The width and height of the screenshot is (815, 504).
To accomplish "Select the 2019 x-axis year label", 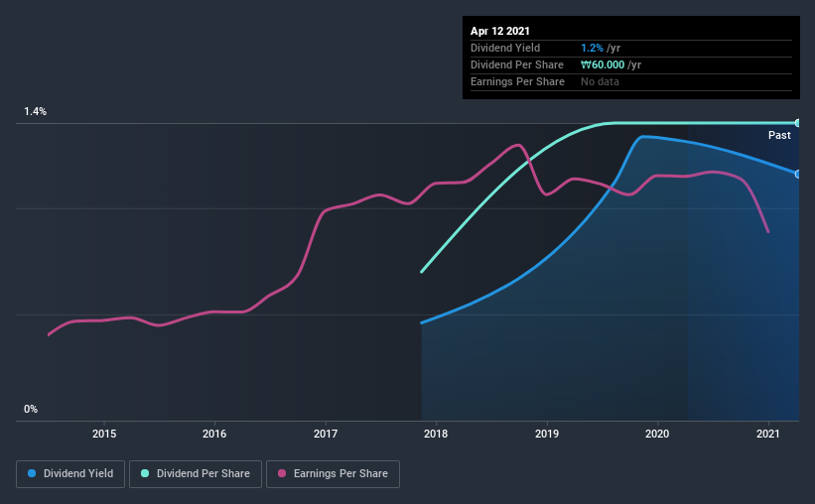I will (547, 434).
